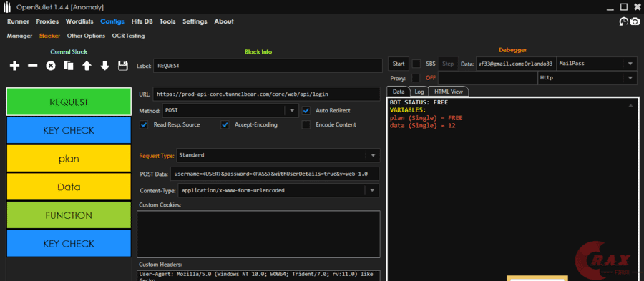Click 'plan (Single) = FREE' variable line
Screen dimensions: 644x281
coord(426,118)
